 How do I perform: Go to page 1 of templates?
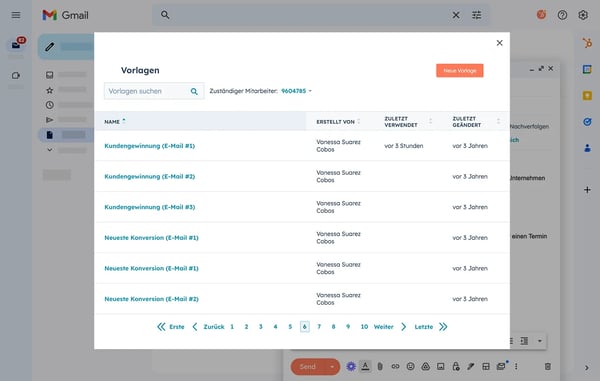pos(232,327)
